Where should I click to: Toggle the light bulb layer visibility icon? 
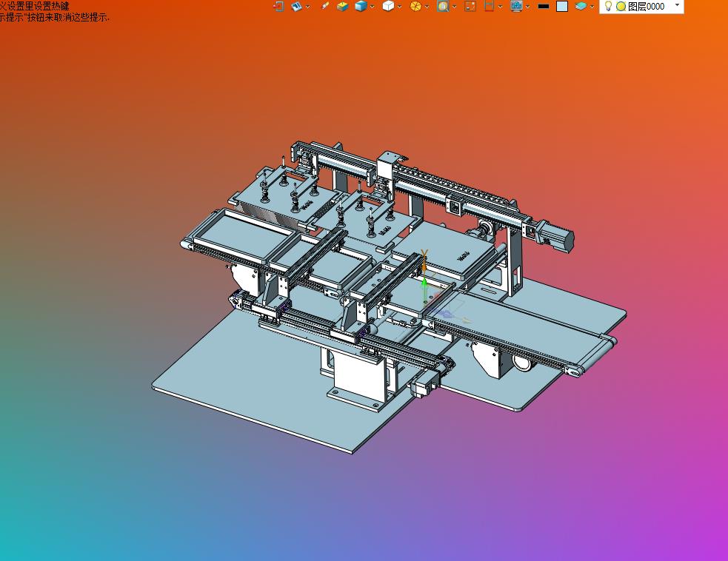click(608, 6)
